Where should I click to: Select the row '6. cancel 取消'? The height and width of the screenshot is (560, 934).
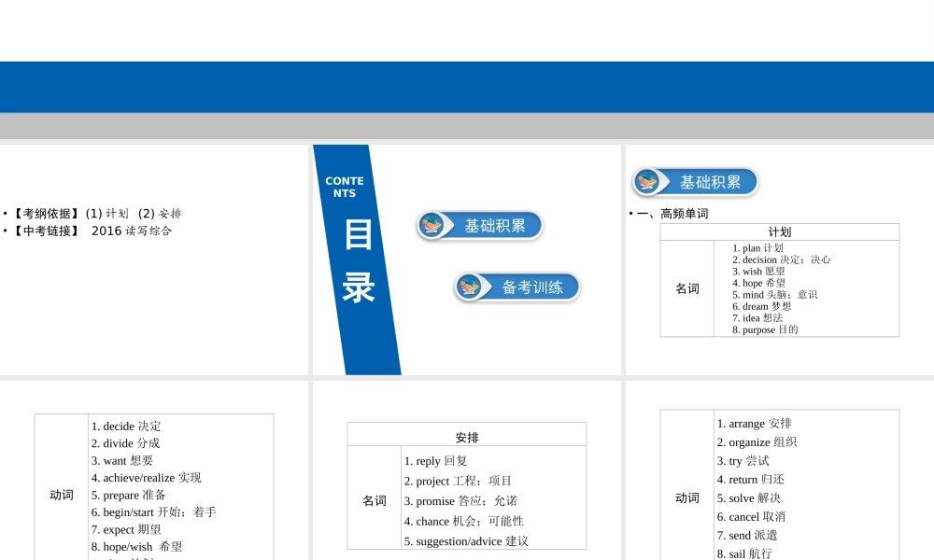tap(751, 516)
